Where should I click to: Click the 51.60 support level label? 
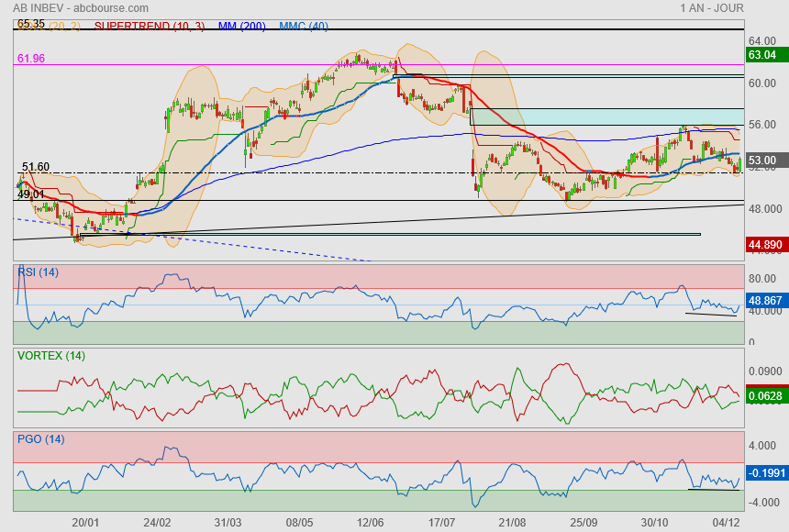pos(35,167)
